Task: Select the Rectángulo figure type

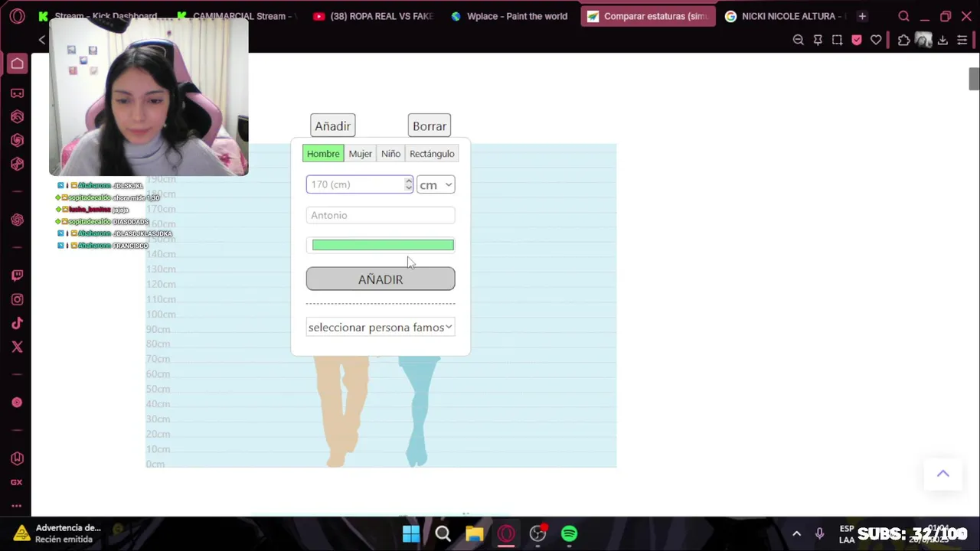Action: pos(432,154)
